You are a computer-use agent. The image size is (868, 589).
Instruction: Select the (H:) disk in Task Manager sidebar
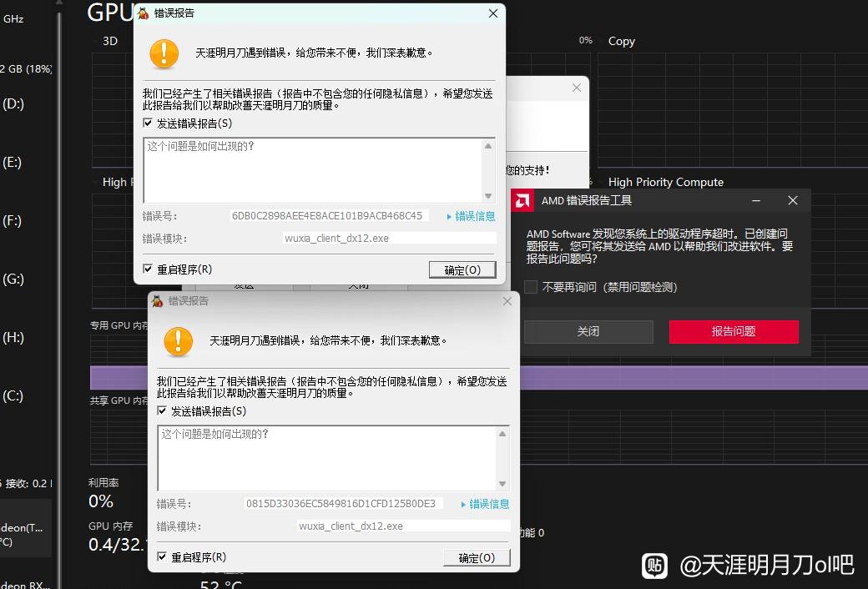(13, 338)
